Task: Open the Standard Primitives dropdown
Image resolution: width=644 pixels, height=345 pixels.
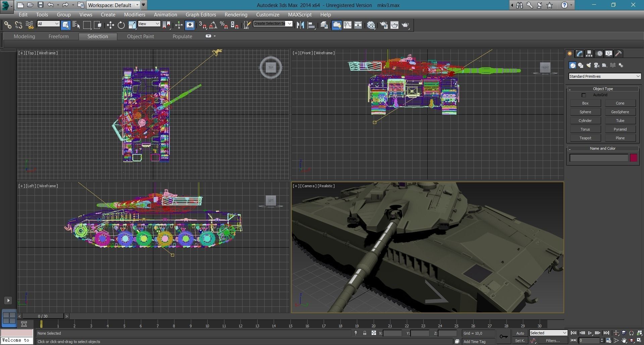Action: 604,76
